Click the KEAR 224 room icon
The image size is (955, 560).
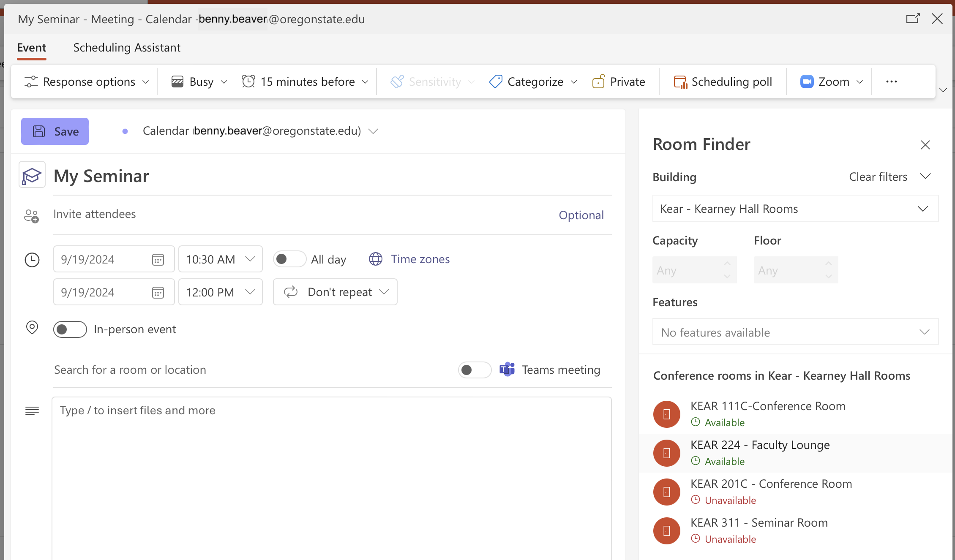tap(667, 453)
